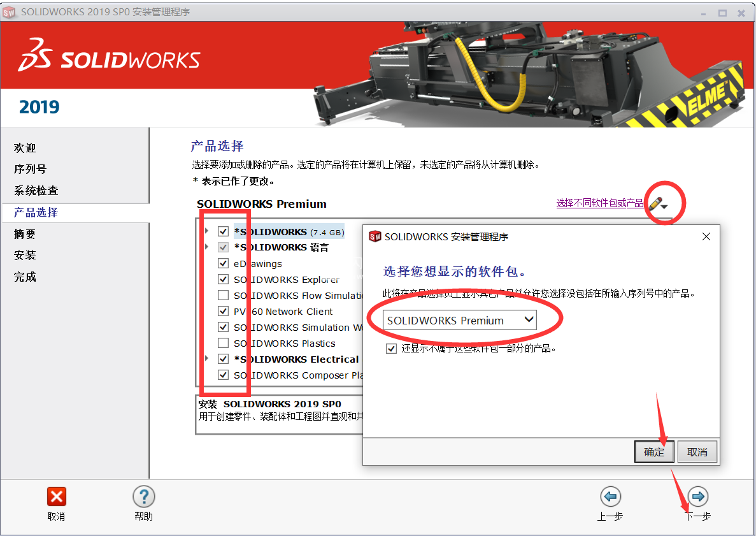
Task: Open the SOLIDWORKS Premium package dropdown
Action: click(459, 321)
